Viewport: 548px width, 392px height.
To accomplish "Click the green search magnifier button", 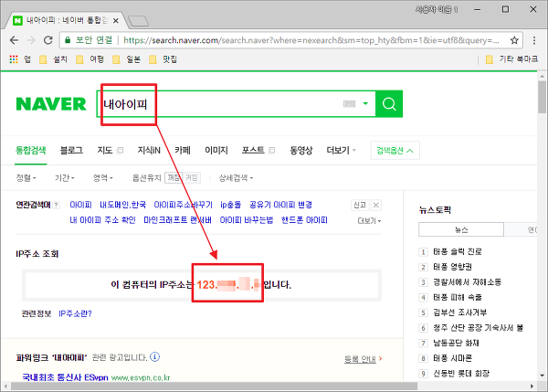I will pyautogui.click(x=389, y=104).
